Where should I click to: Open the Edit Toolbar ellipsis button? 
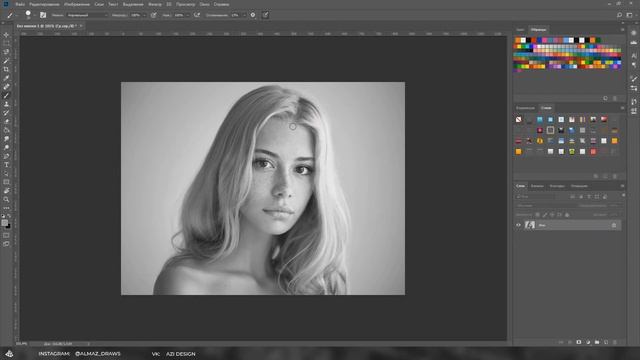(6, 208)
